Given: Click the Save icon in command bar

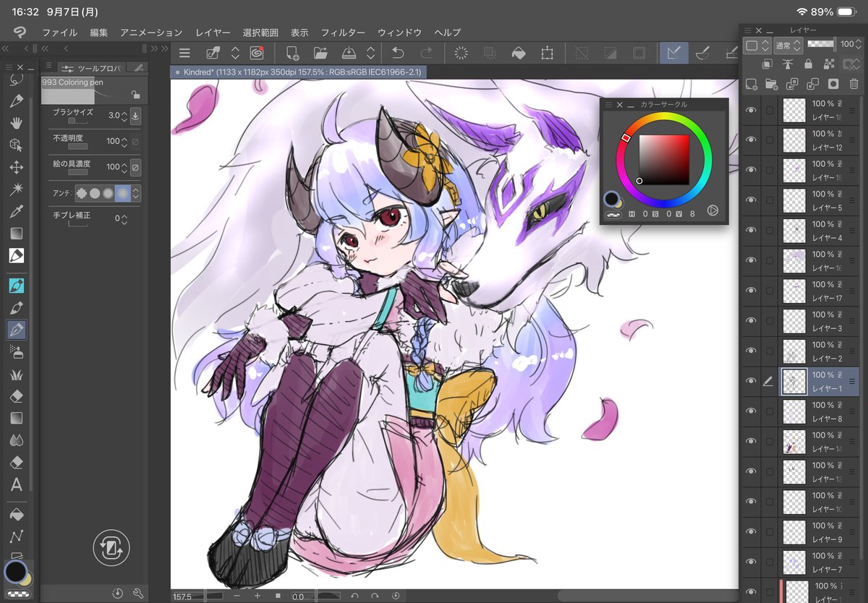Looking at the screenshot, I should (349, 53).
